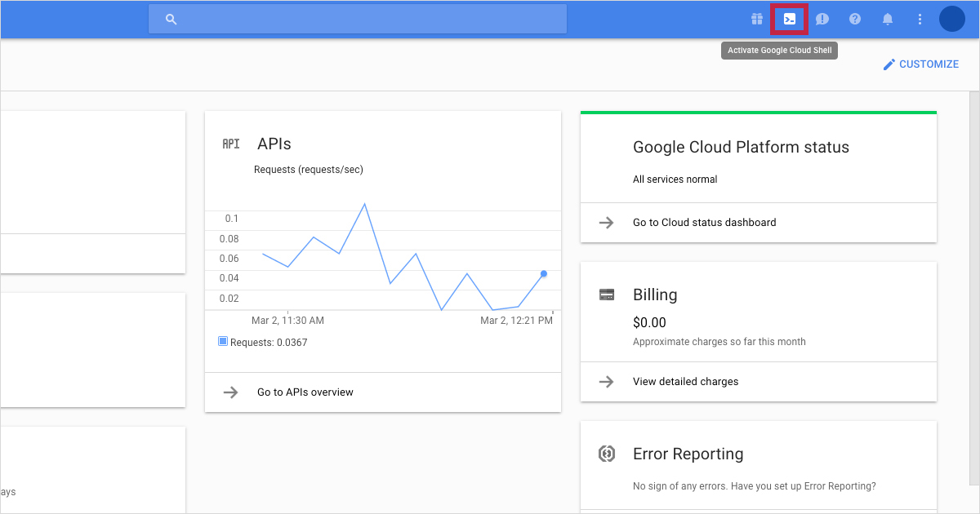The image size is (980, 514).
Task: Click 'Mar 2, 11:30 AM' axis label
Action: tap(288, 321)
